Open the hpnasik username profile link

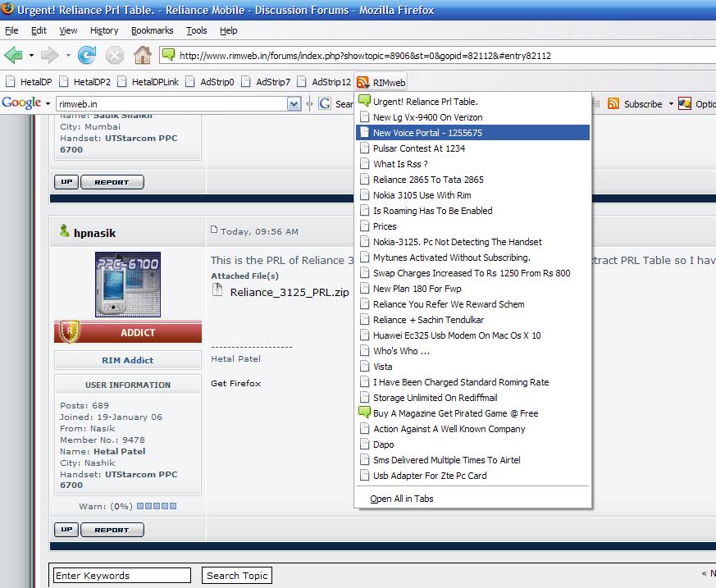coord(94,233)
